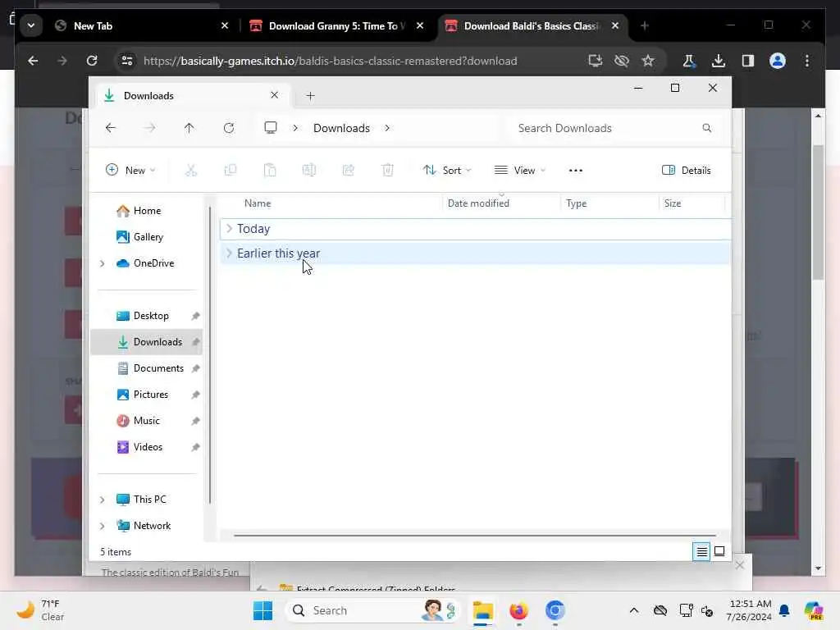
Task: Go up one folder level in Explorer
Action: (189, 128)
